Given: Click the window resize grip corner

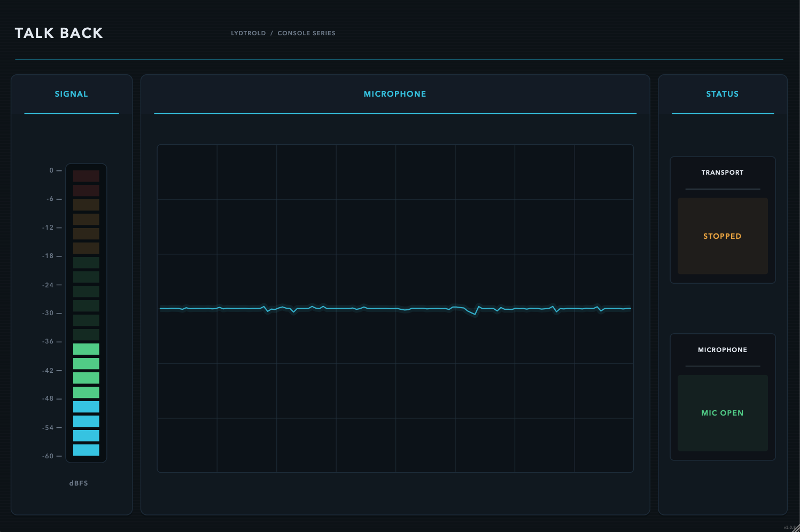Looking at the screenshot, I should pos(796,528).
